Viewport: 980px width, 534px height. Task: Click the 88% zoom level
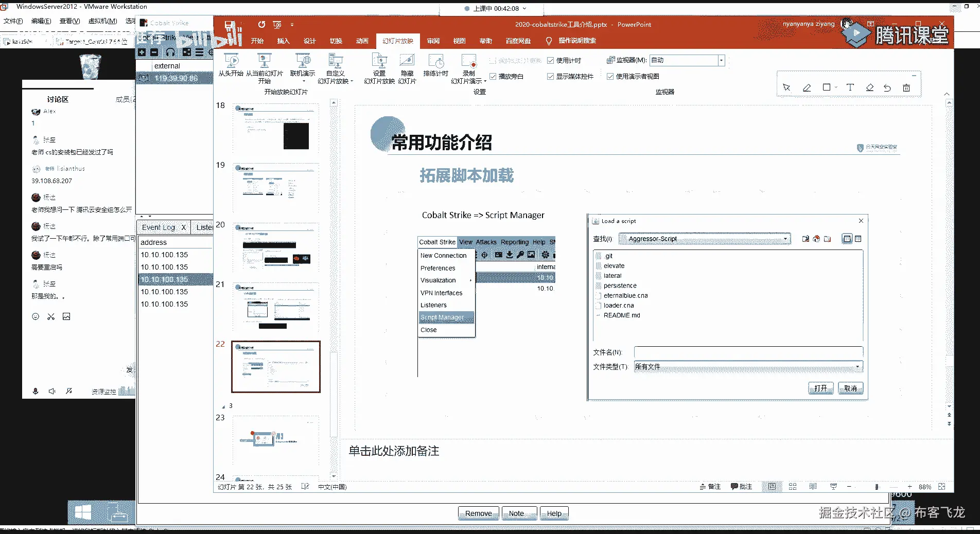coord(925,487)
